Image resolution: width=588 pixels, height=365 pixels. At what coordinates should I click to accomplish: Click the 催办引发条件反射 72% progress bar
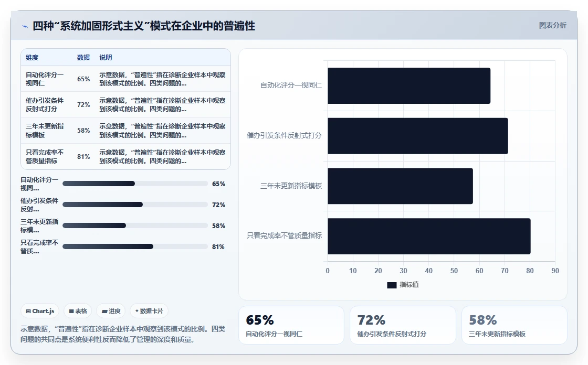(135, 205)
